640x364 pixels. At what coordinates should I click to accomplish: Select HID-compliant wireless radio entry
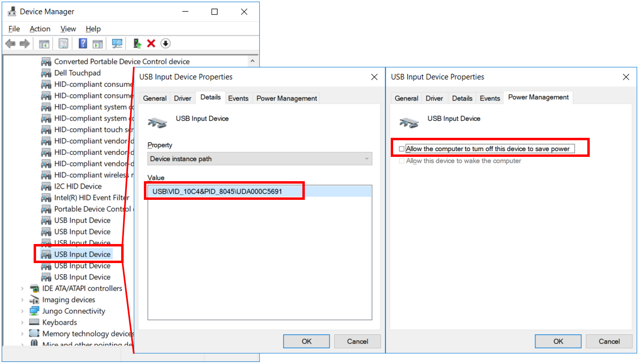click(x=94, y=175)
